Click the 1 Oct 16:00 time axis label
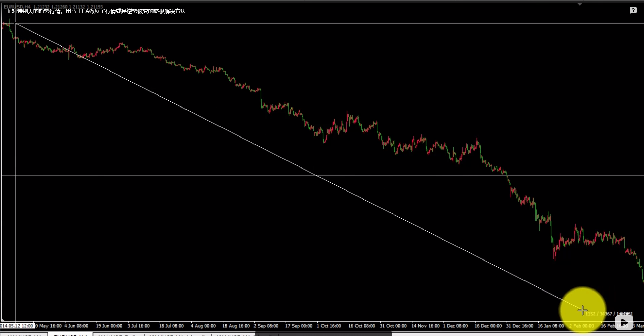 [x=329, y=326]
